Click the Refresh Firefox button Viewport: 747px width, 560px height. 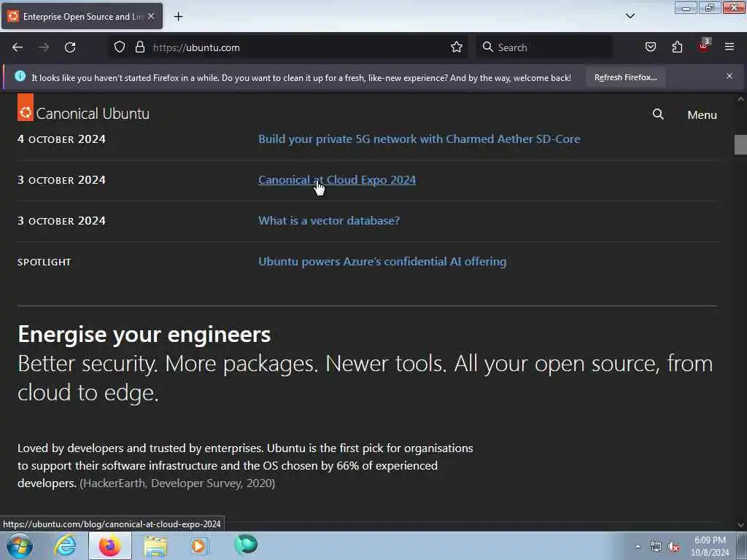click(625, 77)
